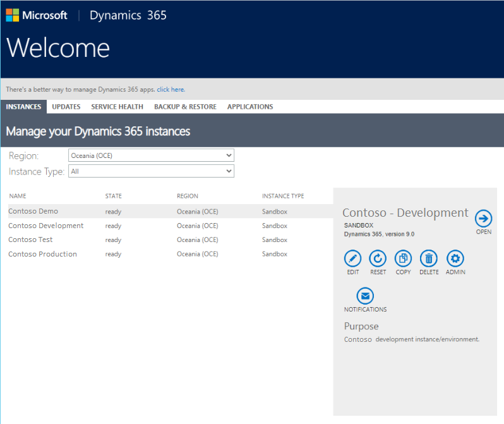Click the Open arrow icon
This screenshot has width=504, height=424.
click(483, 219)
